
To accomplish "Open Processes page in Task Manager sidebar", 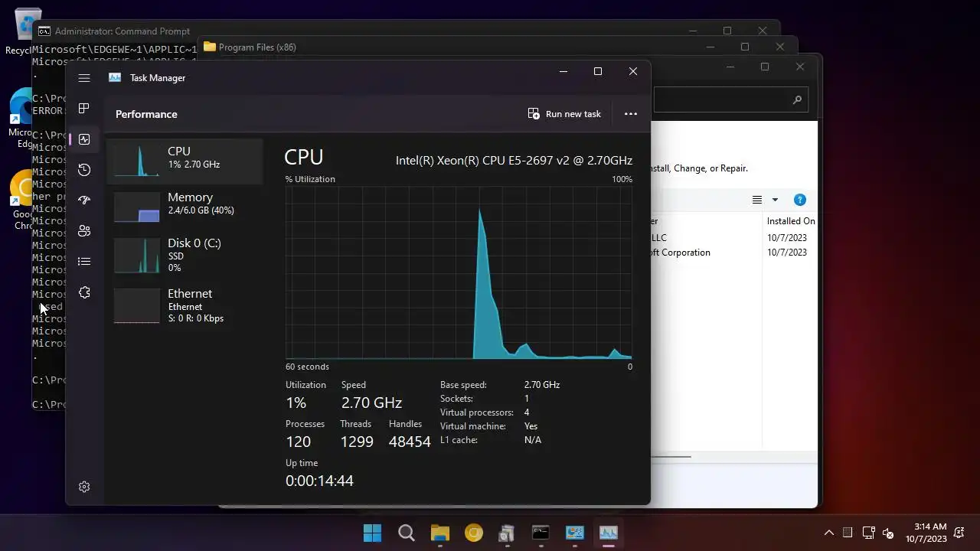I will coord(84,108).
